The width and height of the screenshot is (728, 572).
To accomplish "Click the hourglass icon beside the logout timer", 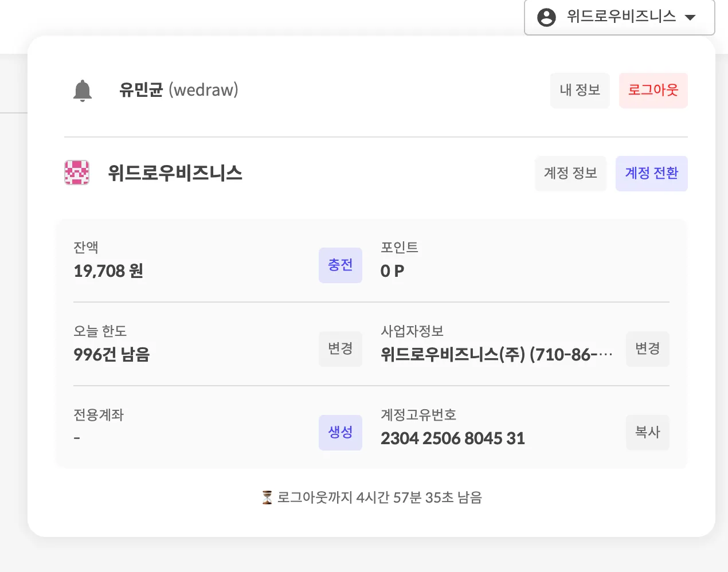I will pos(267,497).
